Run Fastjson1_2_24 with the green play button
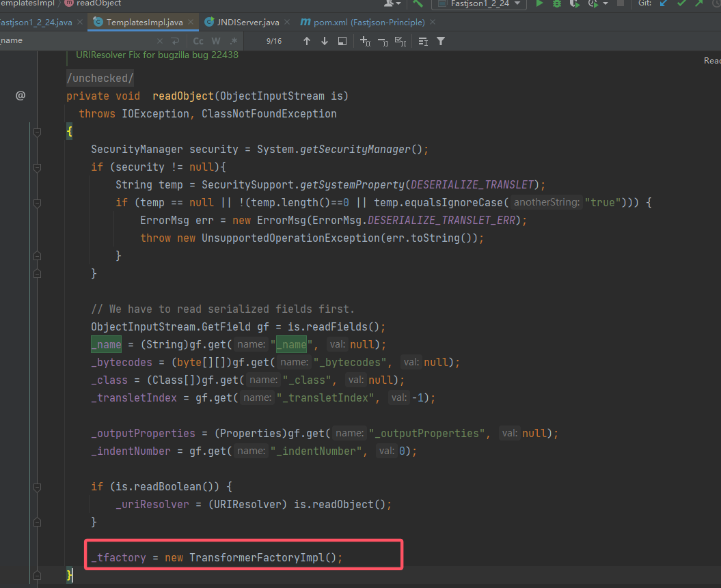The image size is (721, 588). point(539,3)
